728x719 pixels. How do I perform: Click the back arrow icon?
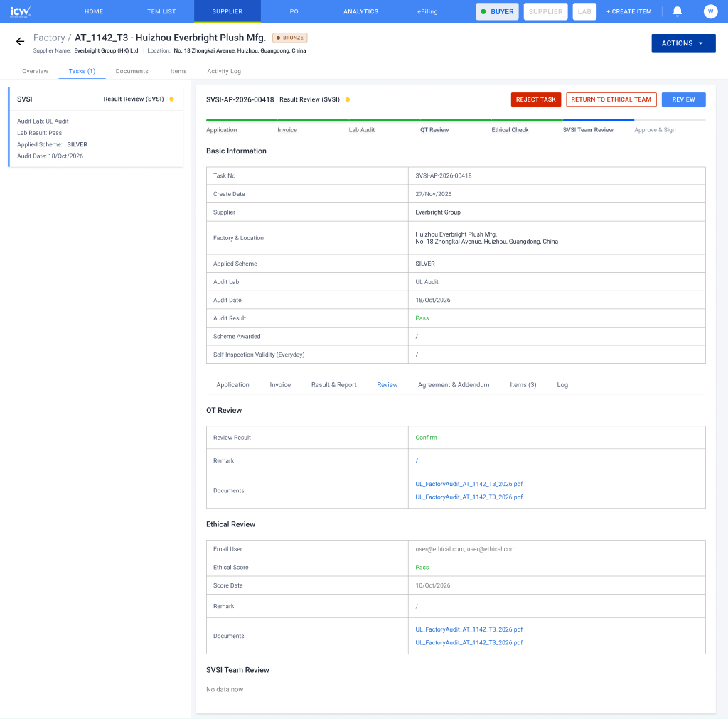[20, 42]
